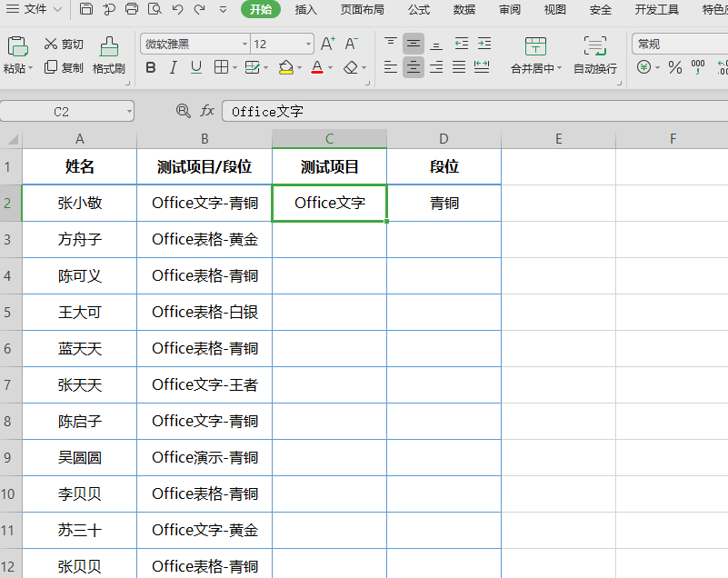Expand the borders dropdown arrow
The image size is (728, 578).
234,68
